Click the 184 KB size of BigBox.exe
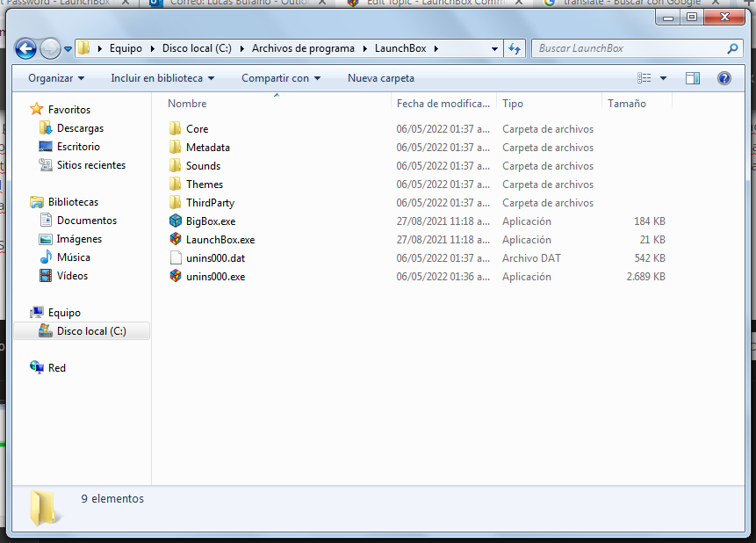756x543 pixels. 650,221
